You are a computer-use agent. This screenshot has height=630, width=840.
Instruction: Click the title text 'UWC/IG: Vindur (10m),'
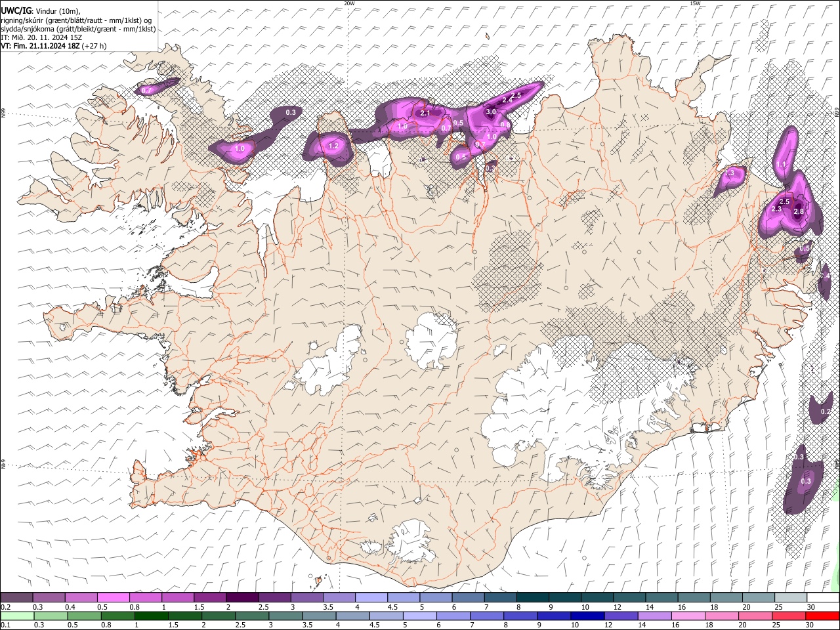[39, 10]
